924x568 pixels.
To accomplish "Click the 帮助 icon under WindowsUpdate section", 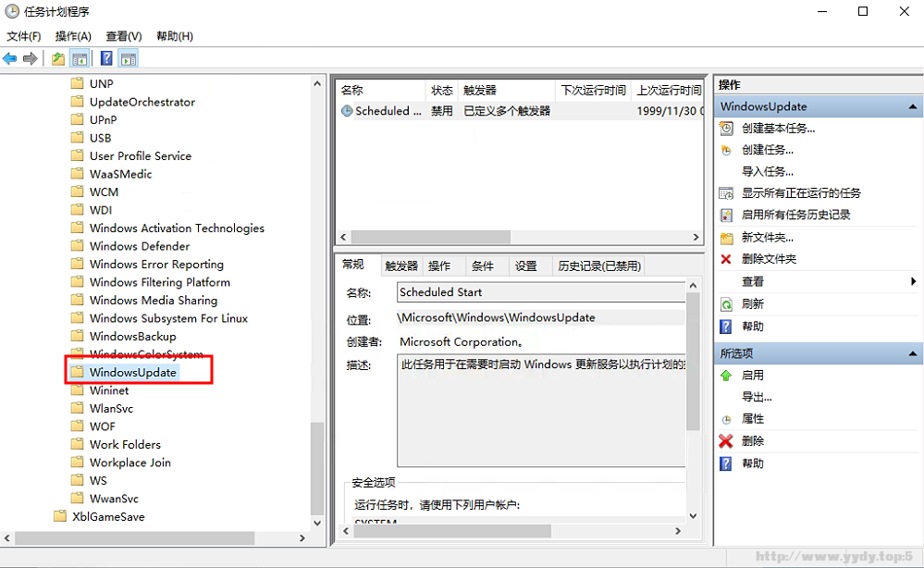I will (726, 327).
